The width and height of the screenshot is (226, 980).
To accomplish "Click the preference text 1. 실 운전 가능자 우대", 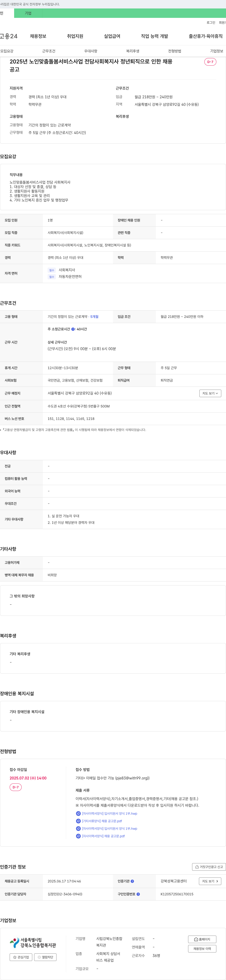I will click(x=63, y=516).
